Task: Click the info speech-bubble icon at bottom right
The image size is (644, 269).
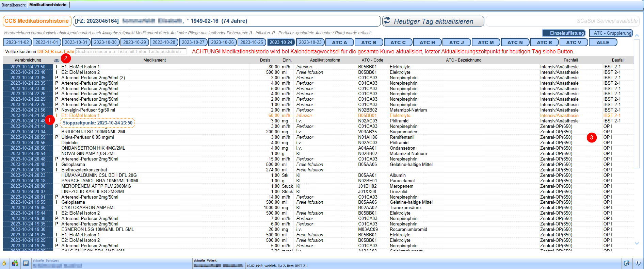Action: point(638,263)
